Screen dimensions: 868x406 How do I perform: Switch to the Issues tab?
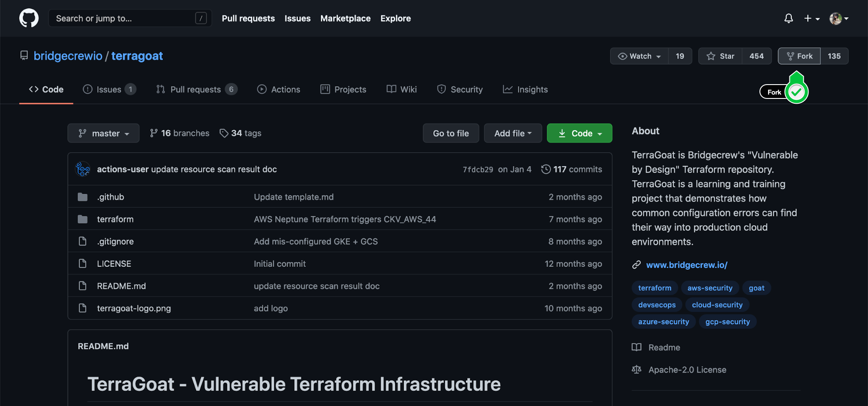tap(109, 89)
